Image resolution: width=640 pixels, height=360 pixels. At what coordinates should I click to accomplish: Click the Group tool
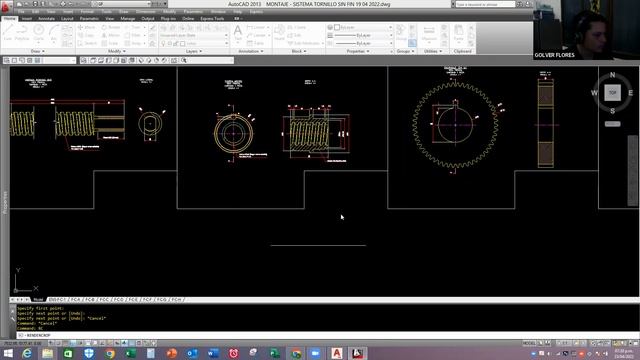coord(401,33)
